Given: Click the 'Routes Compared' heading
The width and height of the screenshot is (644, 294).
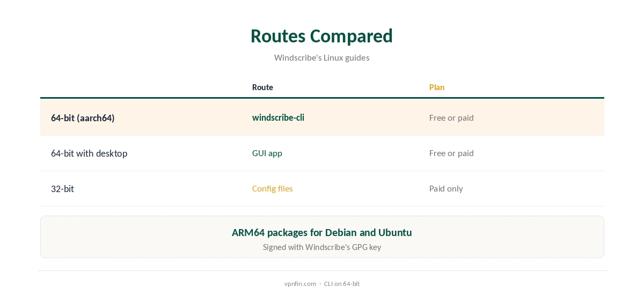Looking at the screenshot, I should (321, 36).
